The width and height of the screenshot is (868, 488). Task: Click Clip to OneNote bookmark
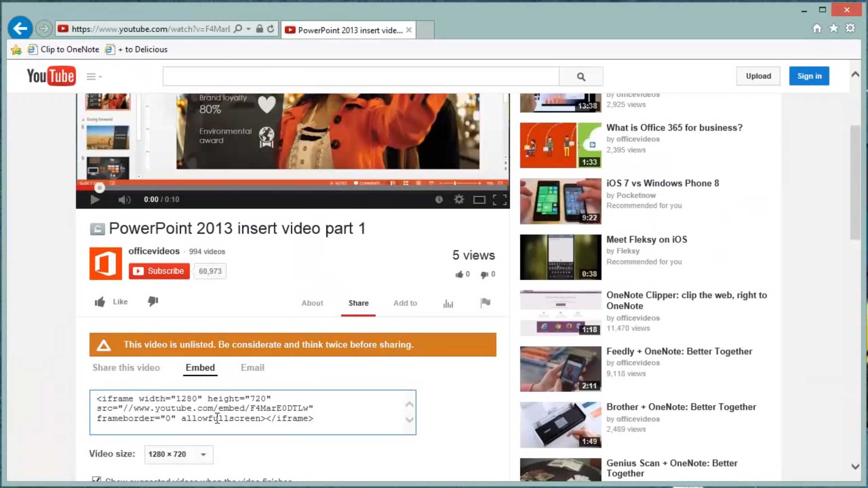pos(63,50)
